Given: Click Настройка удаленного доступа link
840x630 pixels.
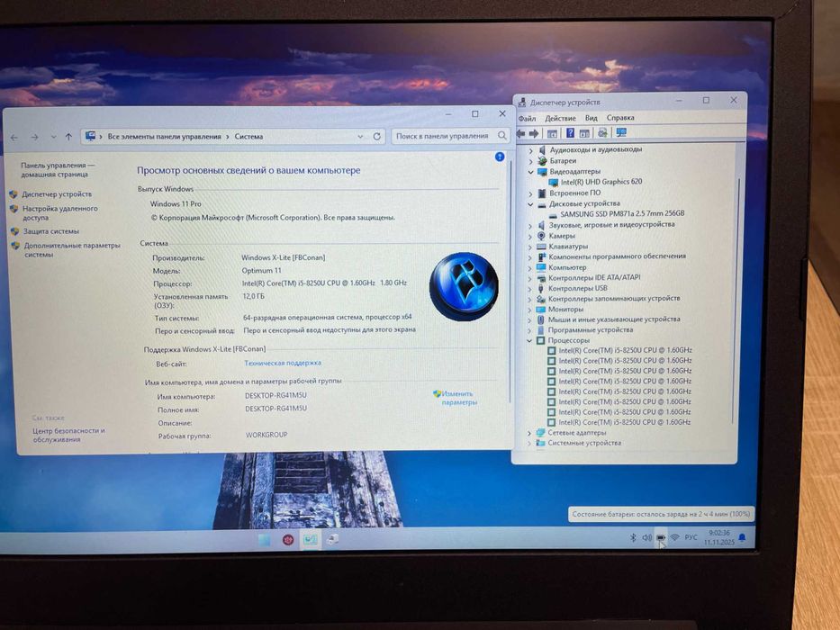Looking at the screenshot, I should [60, 212].
